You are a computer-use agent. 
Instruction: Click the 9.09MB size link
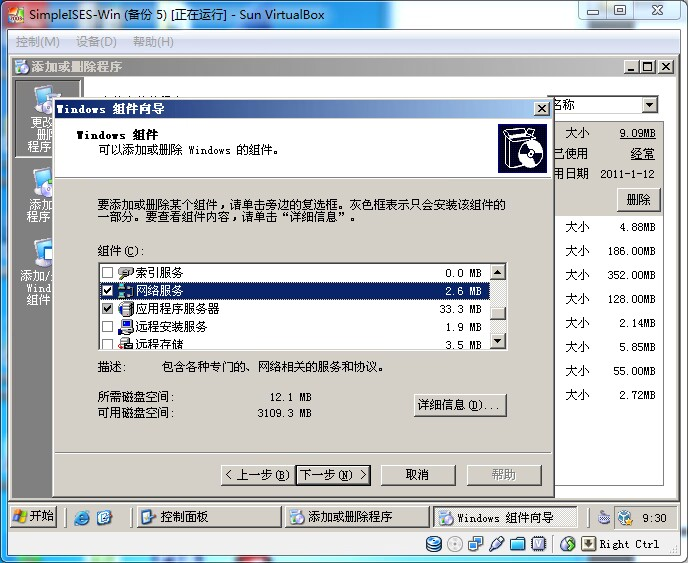pyautogui.click(x=637, y=133)
